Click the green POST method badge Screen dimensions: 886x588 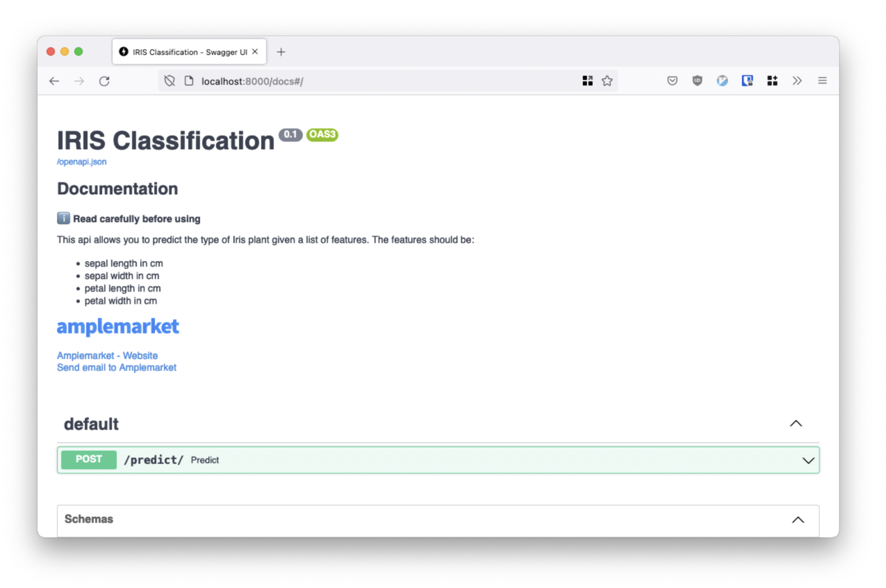coord(89,460)
